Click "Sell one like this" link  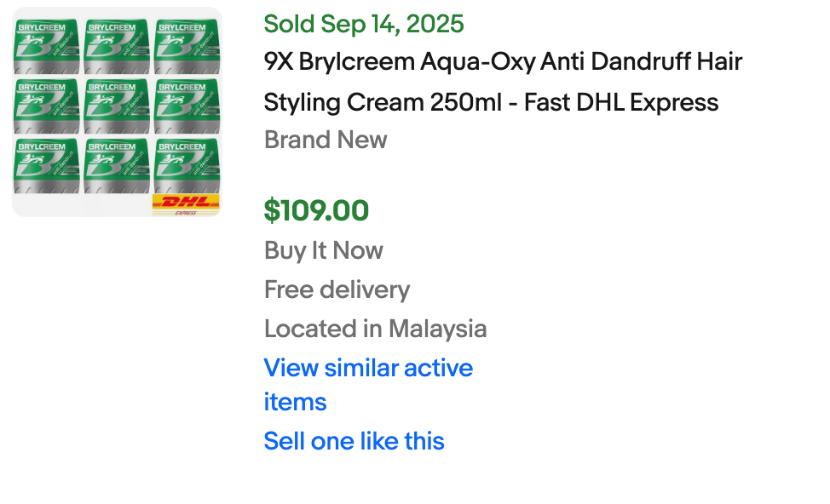(x=354, y=441)
